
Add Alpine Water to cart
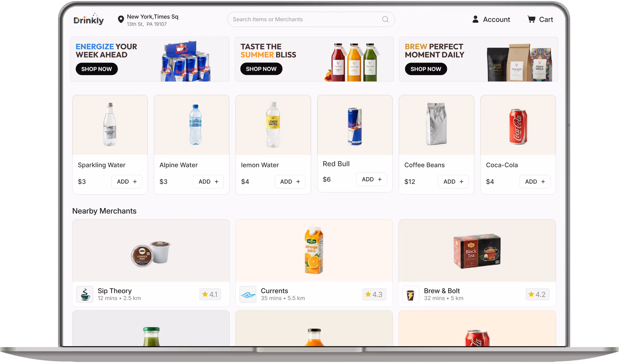click(208, 182)
